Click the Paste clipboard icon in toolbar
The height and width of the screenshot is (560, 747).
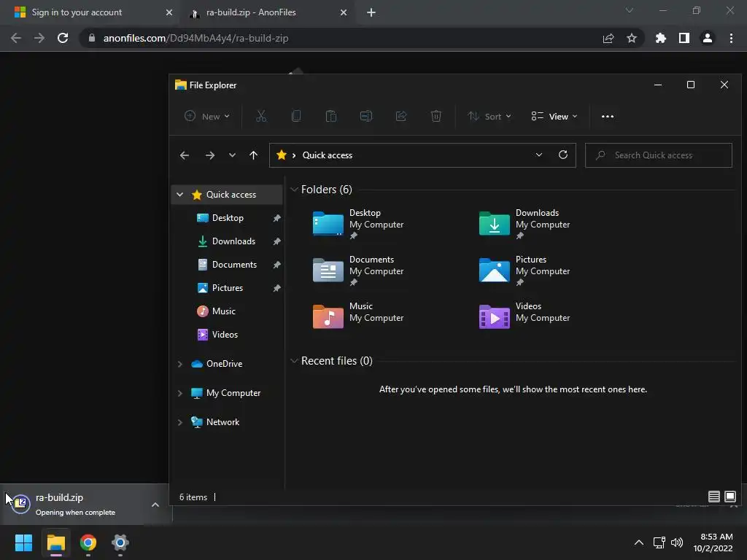pos(331,116)
